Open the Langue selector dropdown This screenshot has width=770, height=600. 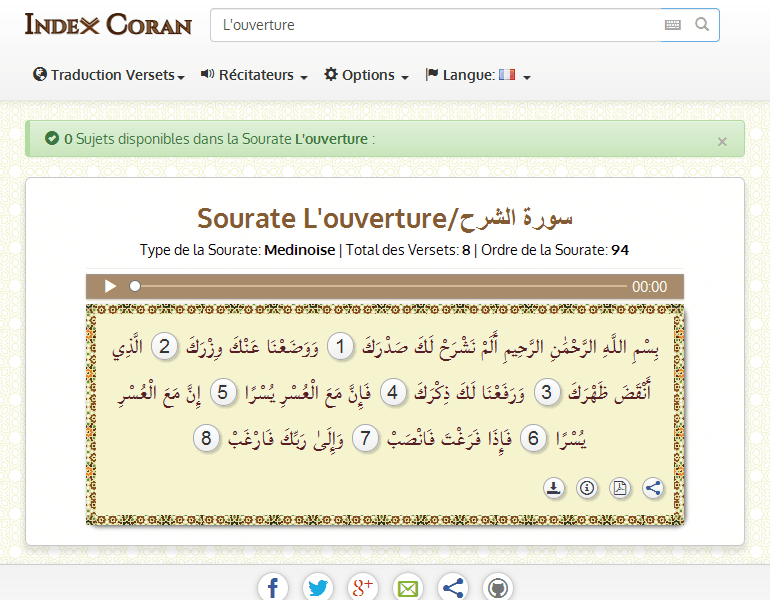(477, 75)
